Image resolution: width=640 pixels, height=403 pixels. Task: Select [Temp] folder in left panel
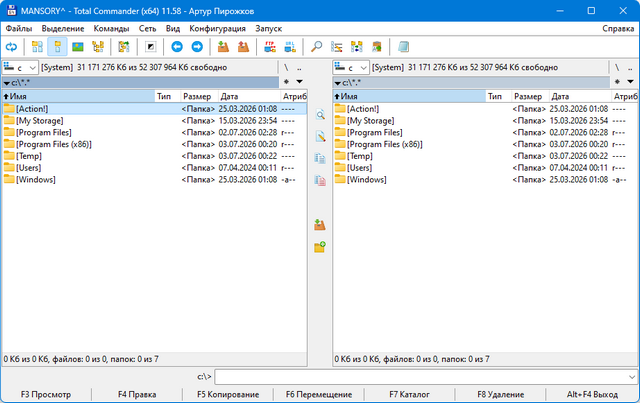155,156
